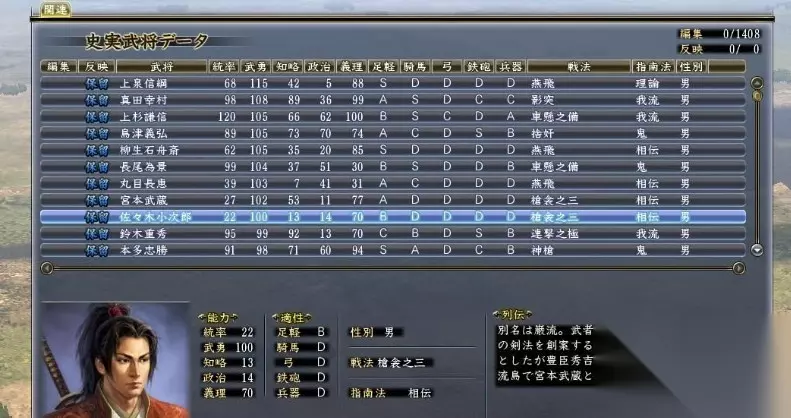Click the 反映 column header
Screen dimensions: 791x418
pyautogui.click(x=97, y=67)
